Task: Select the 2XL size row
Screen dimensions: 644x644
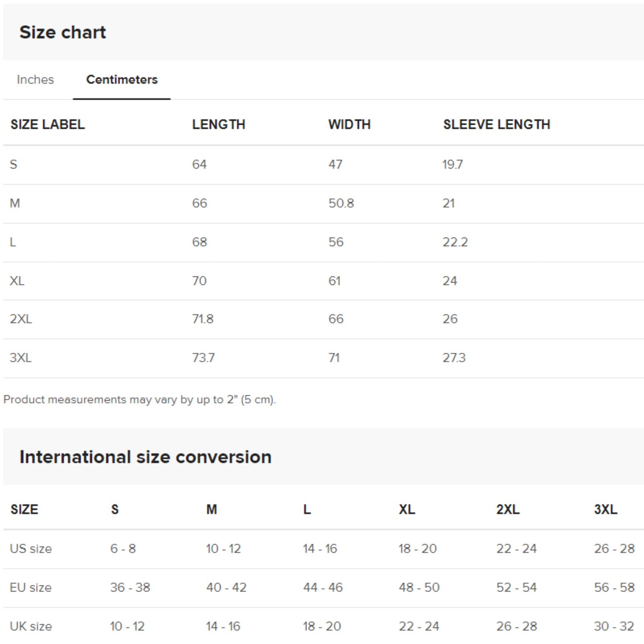Action: 20,319
